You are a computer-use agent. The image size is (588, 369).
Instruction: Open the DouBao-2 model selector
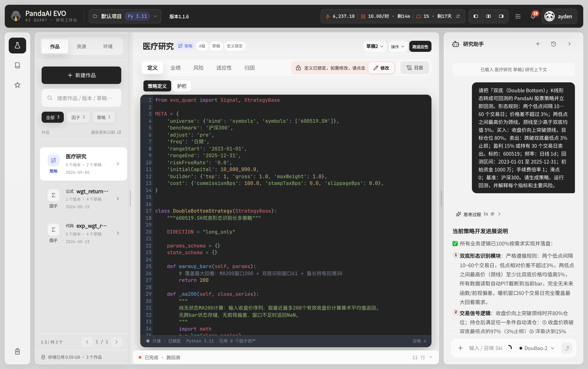click(x=537, y=348)
